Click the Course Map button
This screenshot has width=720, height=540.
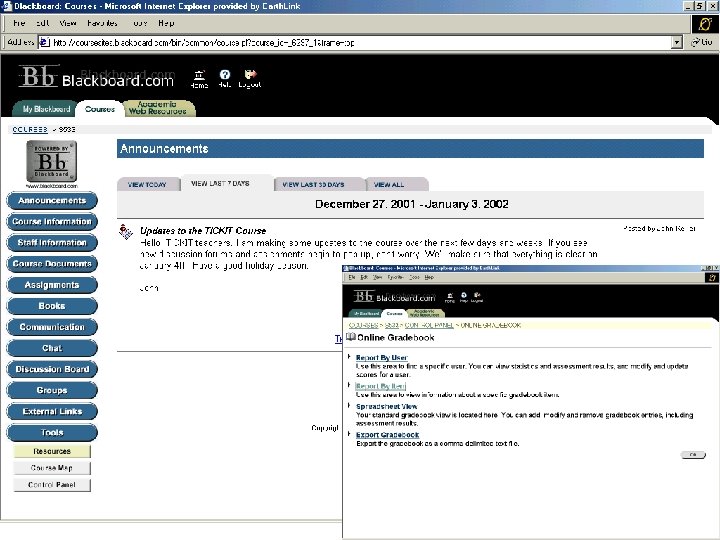(52, 468)
